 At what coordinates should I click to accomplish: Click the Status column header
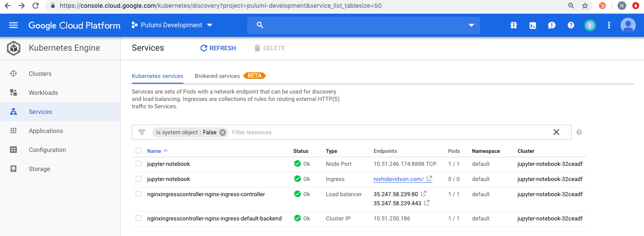click(301, 151)
